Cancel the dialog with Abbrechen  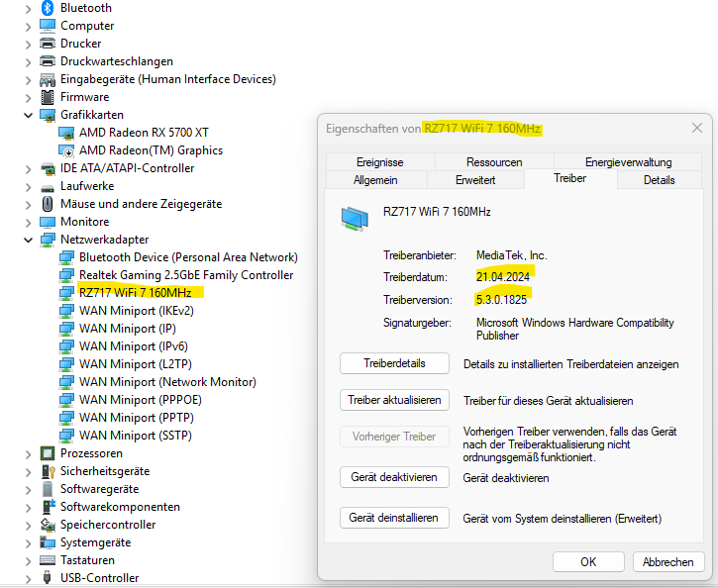(x=668, y=562)
